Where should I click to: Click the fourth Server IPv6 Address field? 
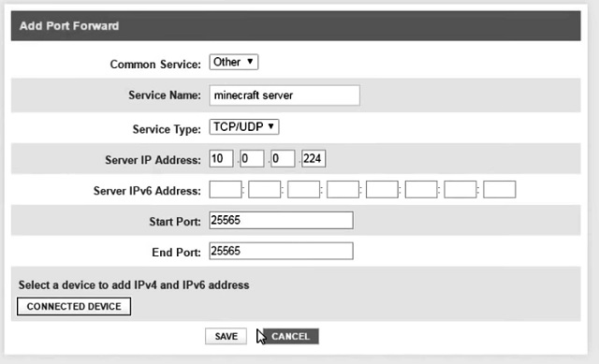[x=343, y=189]
